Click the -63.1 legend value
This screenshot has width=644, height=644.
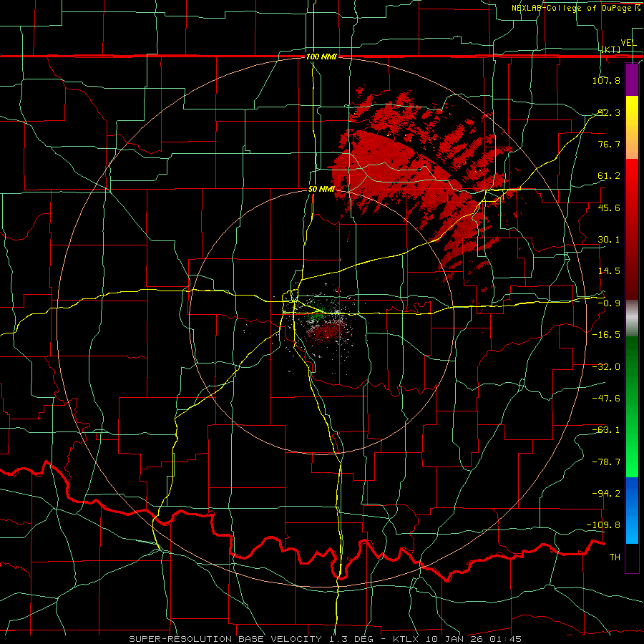pos(606,430)
